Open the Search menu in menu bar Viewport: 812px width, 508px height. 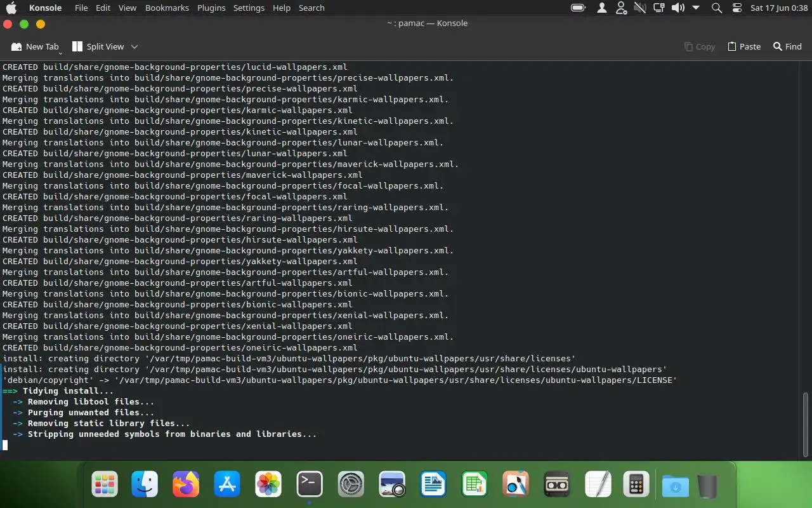pyautogui.click(x=311, y=8)
